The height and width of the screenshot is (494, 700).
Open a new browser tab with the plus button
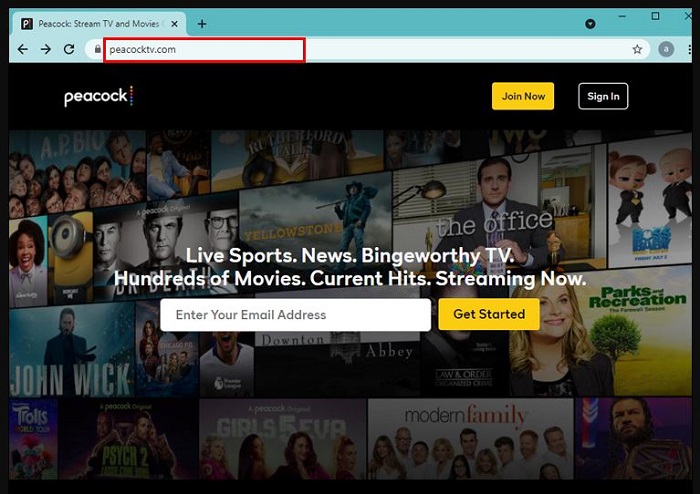click(202, 24)
